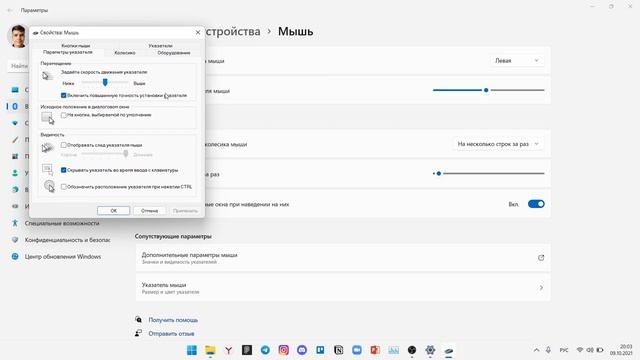Click the battery tray icon
Screen dimensions: 640x360
tap(600, 350)
